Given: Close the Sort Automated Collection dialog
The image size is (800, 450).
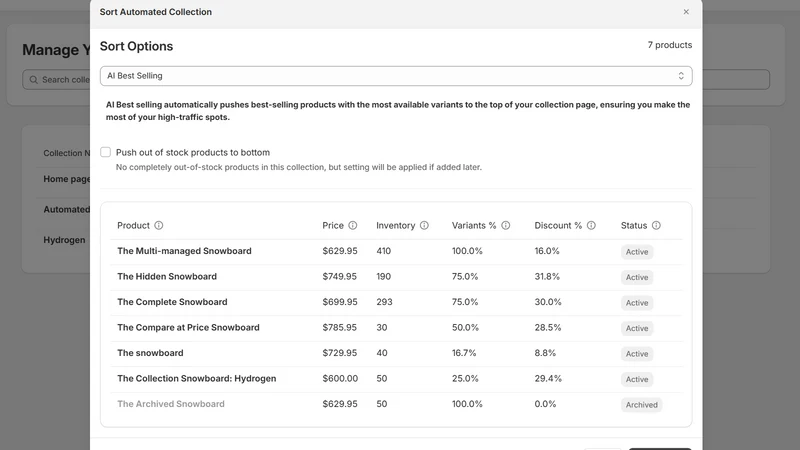Looking at the screenshot, I should (686, 12).
